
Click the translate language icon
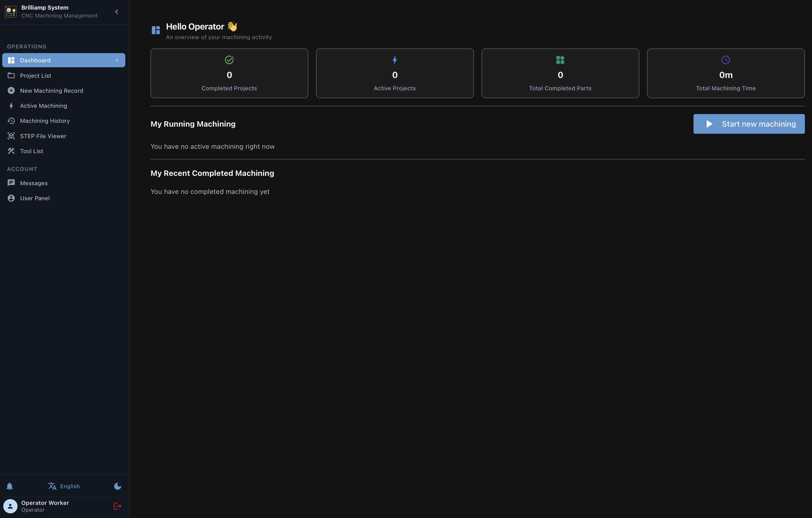pos(52,486)
